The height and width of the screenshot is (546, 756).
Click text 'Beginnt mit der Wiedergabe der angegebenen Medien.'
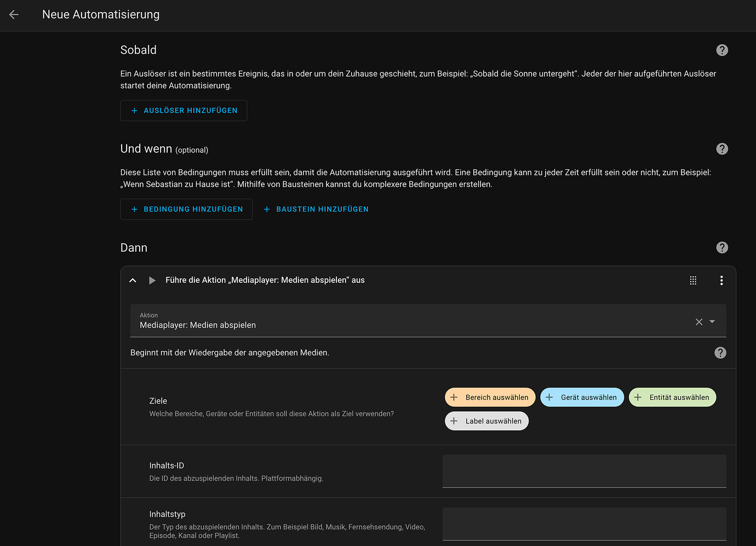click(230, 353)
